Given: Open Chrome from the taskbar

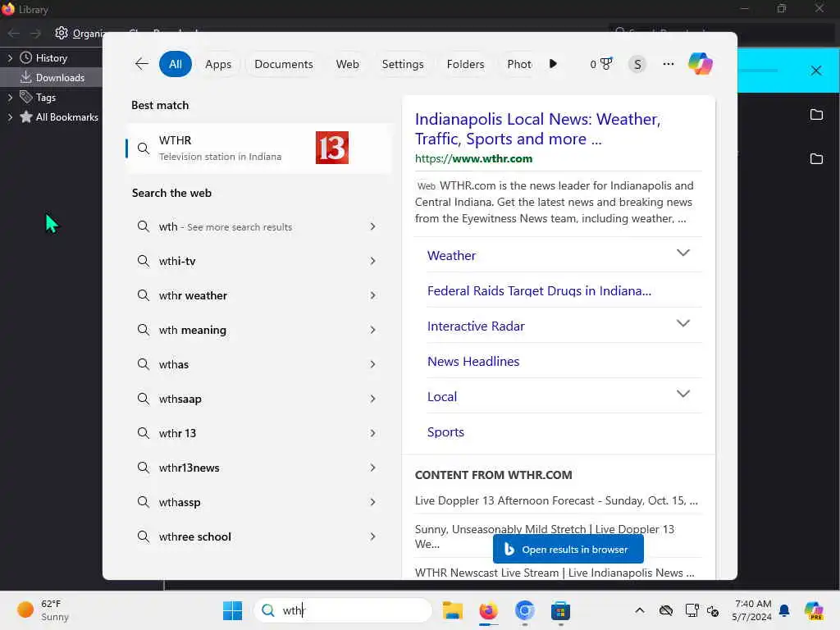Looking at the screenshot, I should point(524,610).
